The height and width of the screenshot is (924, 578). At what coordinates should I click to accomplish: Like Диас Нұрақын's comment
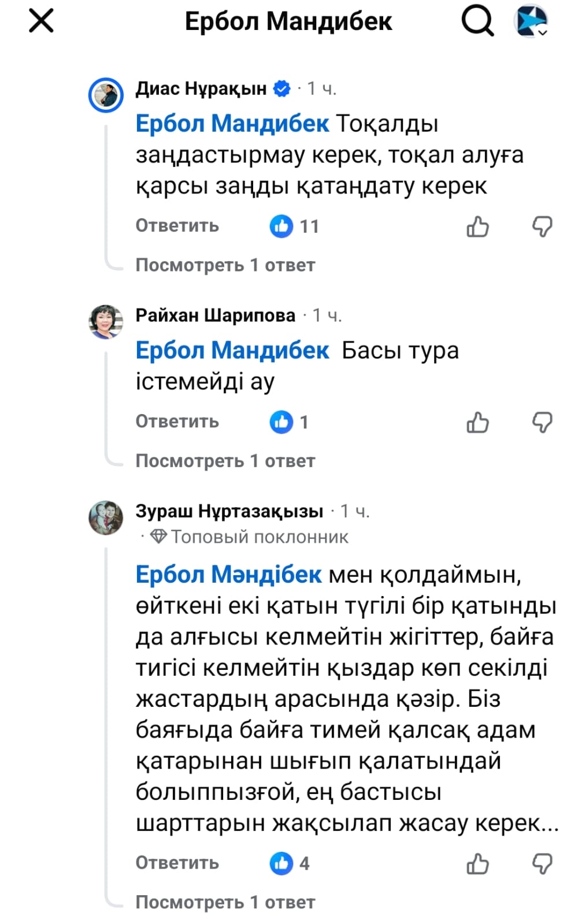[x=477, y=226]
